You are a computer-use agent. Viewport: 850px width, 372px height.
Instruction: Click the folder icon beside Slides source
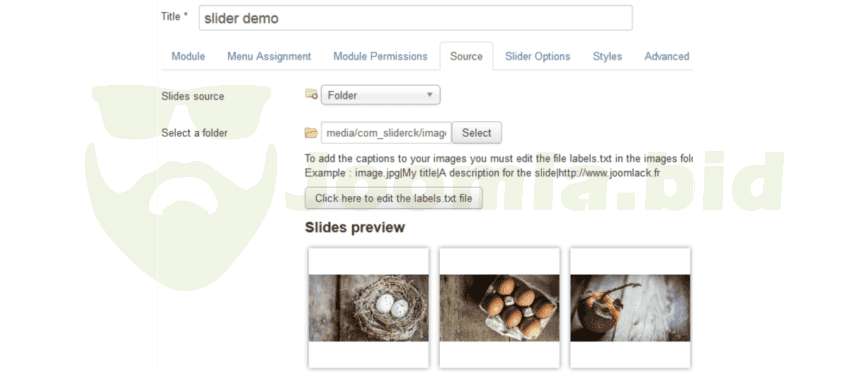311,95
